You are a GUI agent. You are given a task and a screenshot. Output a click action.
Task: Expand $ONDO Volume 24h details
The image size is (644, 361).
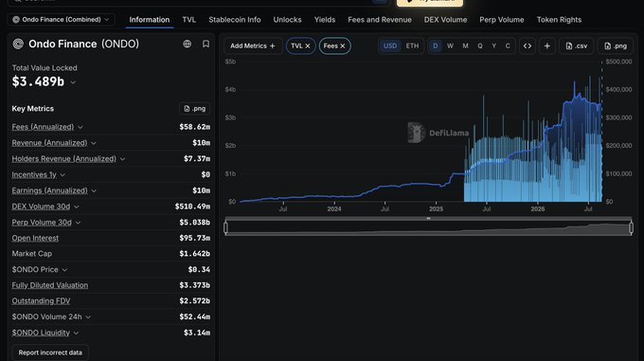[88, 317]
